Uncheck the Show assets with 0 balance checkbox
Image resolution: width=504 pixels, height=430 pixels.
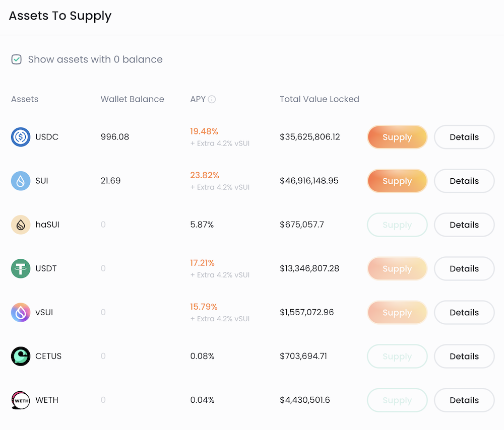(16, 59)
